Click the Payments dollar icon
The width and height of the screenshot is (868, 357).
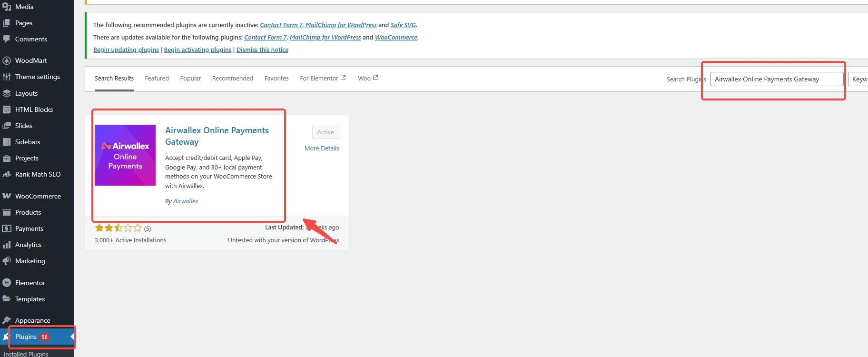[x=7, y=228]
